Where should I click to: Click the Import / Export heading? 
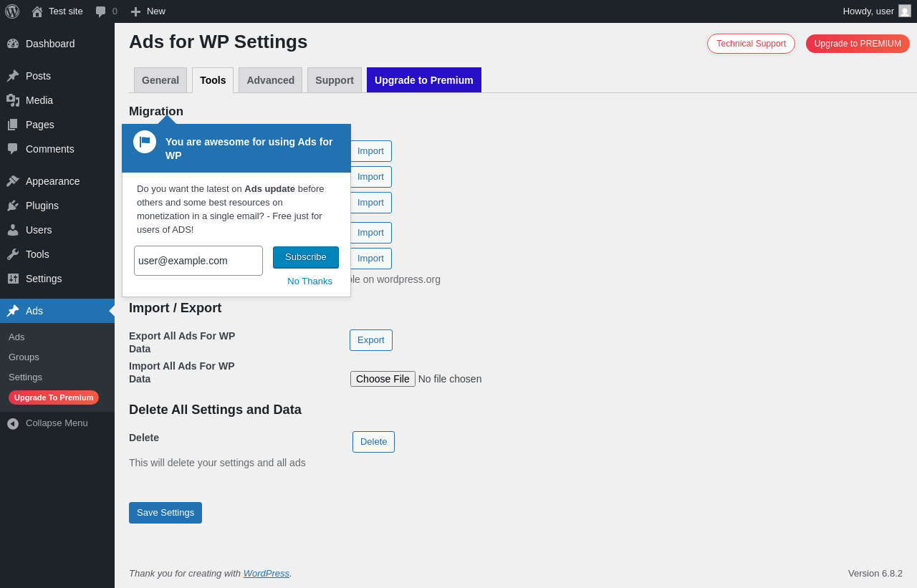coord(176,308)
